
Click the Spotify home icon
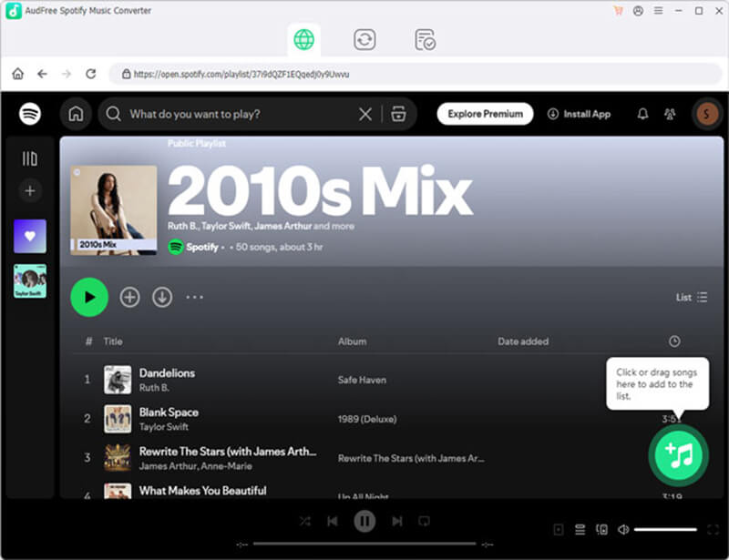pos(76,114)
